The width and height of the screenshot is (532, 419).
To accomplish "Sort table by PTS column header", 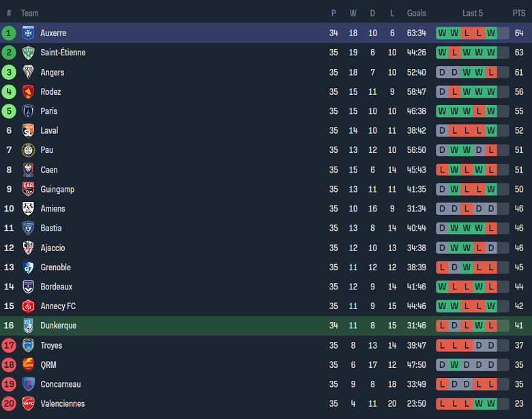I will 519,13.
